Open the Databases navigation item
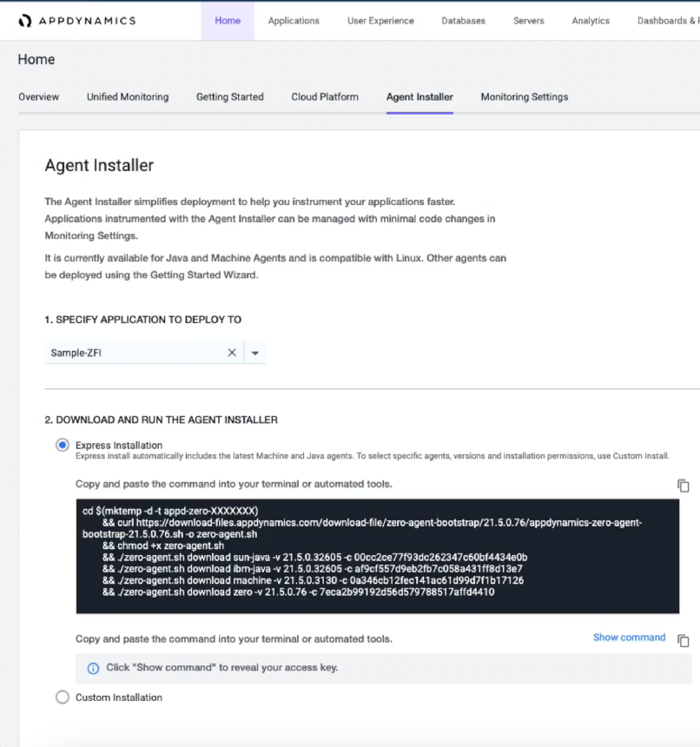700x747 pixels. tap(463, 21)
